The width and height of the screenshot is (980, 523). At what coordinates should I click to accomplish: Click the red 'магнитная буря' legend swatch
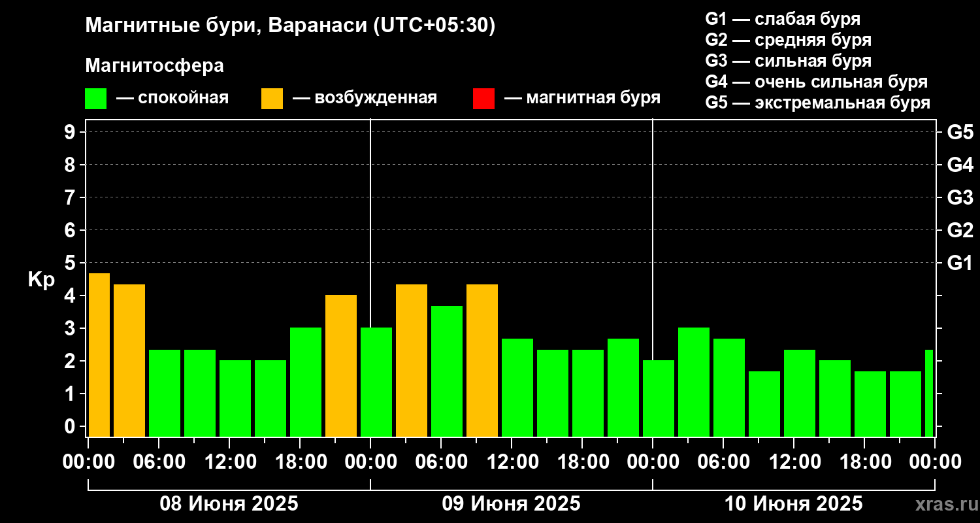[x=483, y=99]
